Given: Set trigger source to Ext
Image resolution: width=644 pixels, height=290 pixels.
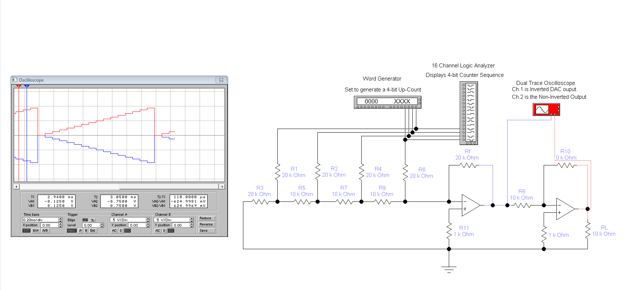Looking at the screenshot, I should (x=93, y=231).
